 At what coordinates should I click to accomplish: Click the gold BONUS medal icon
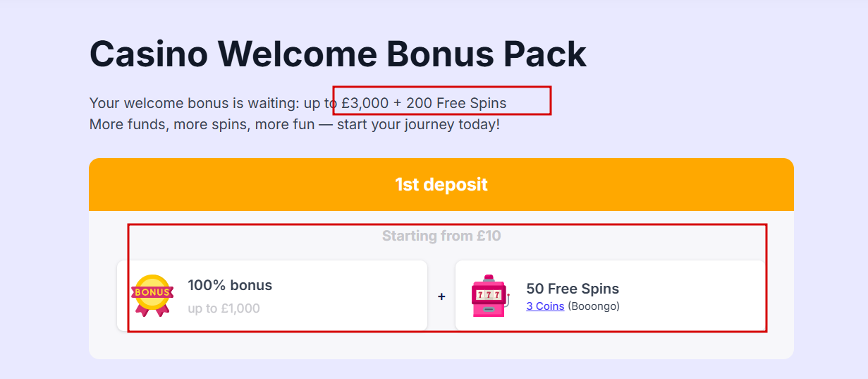[x=152, y=294]
